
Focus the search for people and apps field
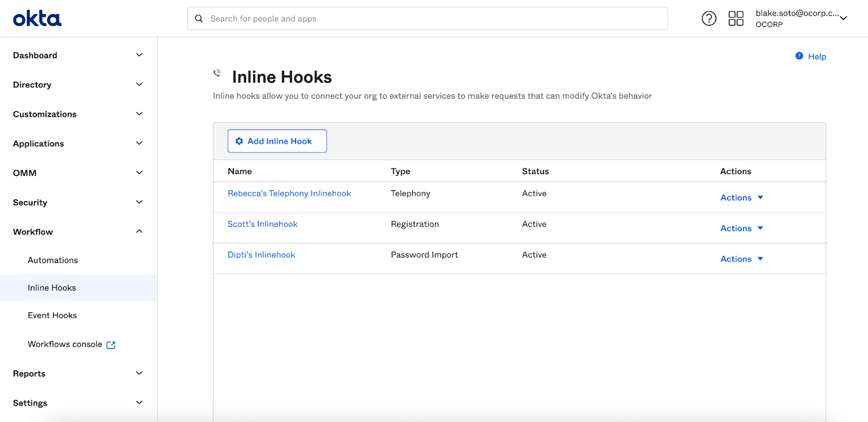click(x=434, y=18)
